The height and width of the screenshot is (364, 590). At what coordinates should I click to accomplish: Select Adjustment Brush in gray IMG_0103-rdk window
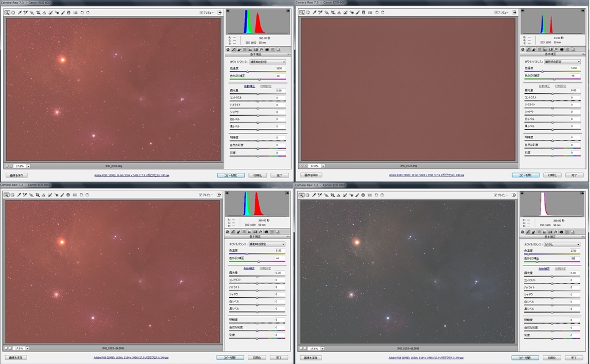click(357, 195)
